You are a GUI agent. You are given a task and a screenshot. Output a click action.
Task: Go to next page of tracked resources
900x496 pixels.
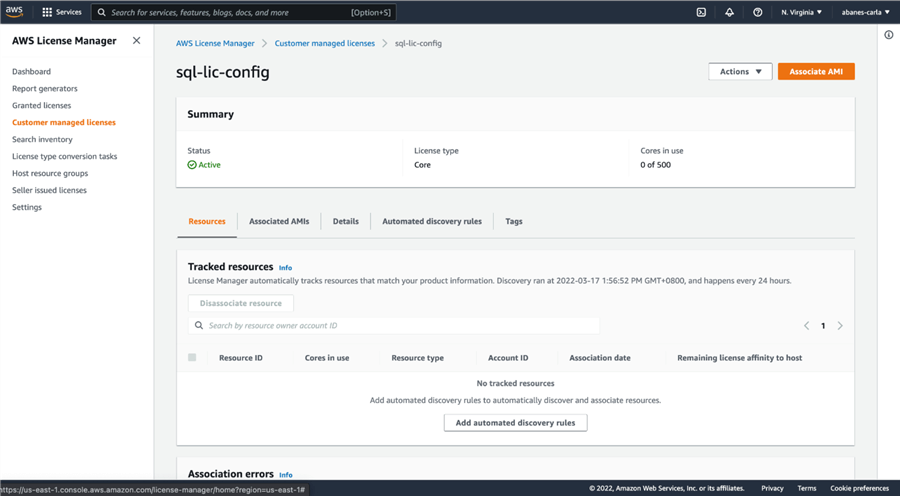tap(840, 326)
